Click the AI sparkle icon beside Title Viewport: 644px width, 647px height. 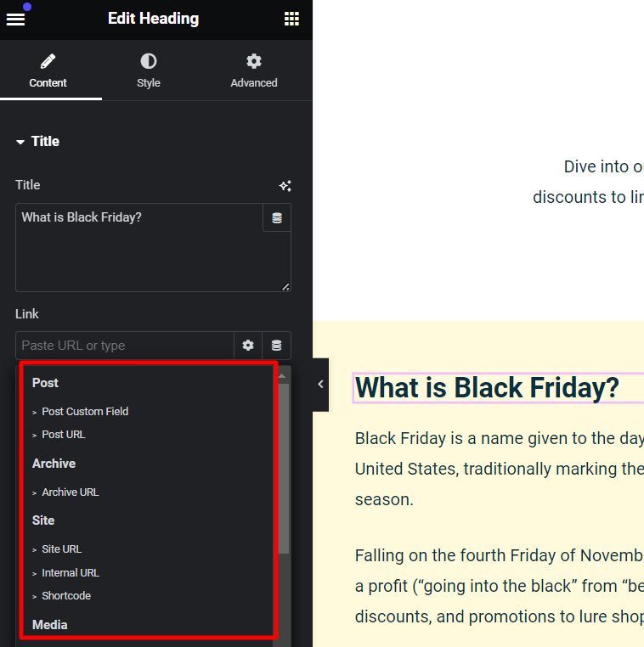(285, 186)
